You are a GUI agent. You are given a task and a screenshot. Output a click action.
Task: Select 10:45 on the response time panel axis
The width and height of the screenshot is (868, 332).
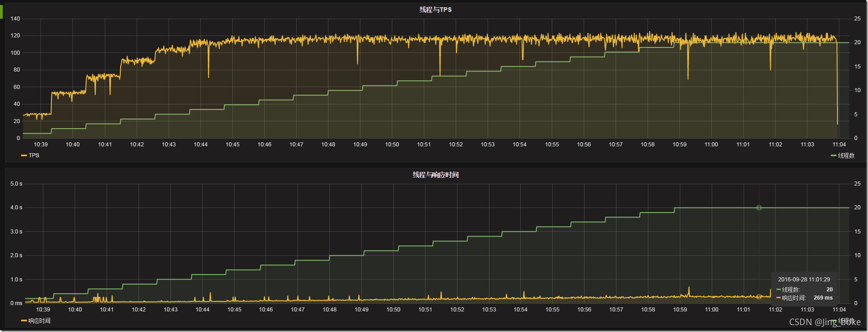234,310
